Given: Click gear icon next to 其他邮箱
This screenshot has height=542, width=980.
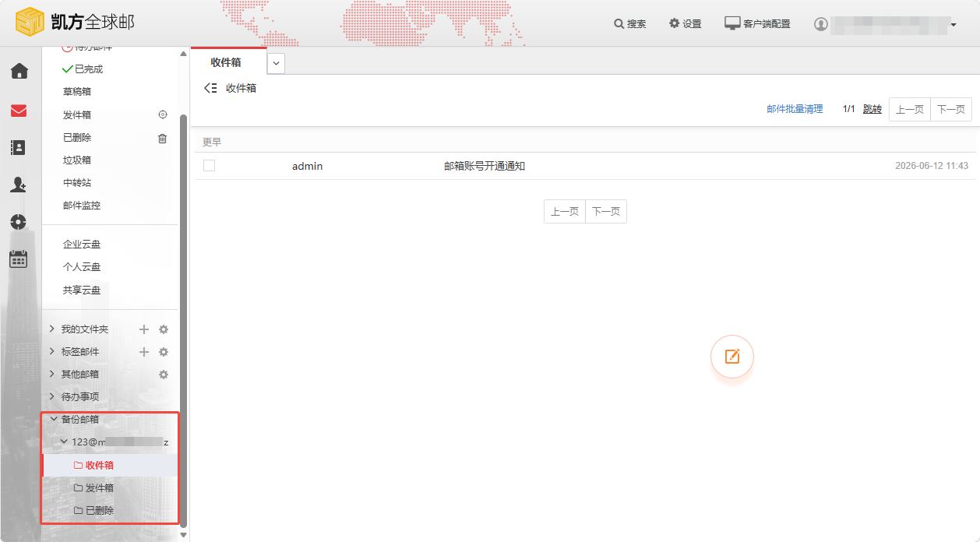Looking at the screenshot, I should (x=164, y=375).
